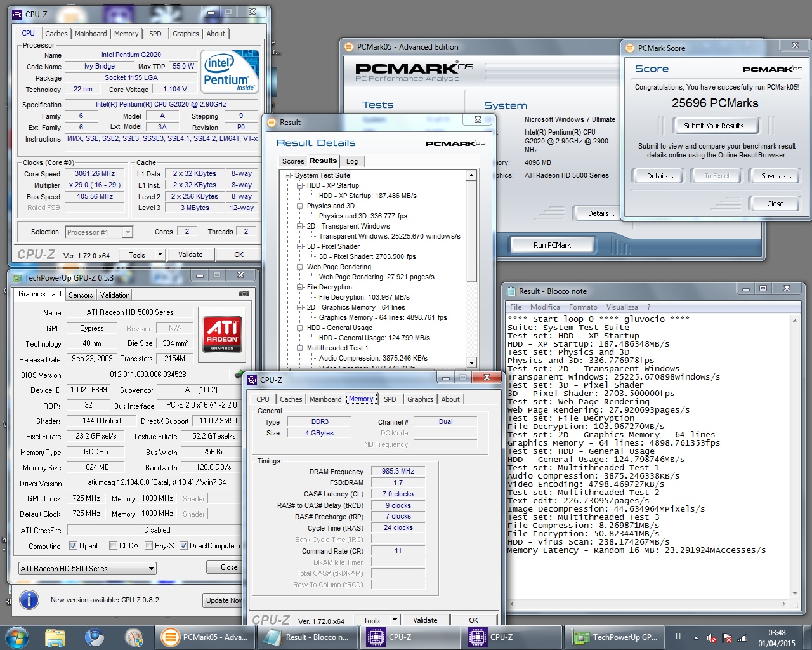
Task: Click the PCMark Score window title icon
Action: [629, 48]
